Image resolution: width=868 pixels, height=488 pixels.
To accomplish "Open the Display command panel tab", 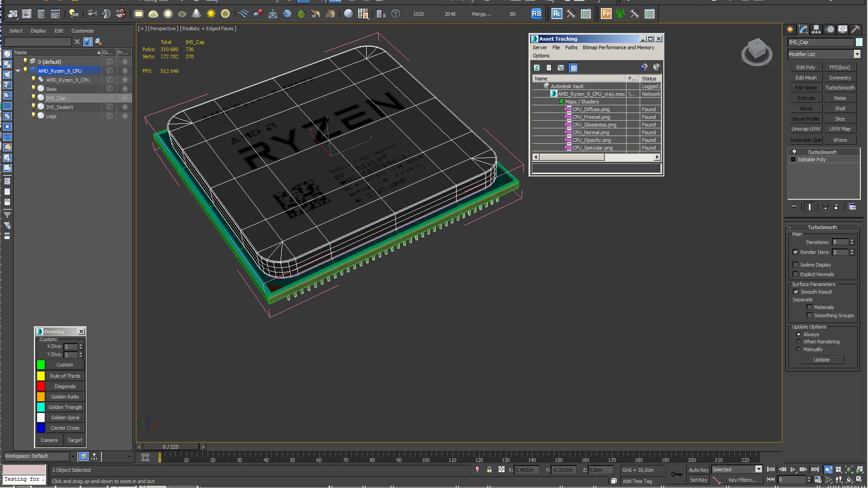I will [x=843, y=29].
